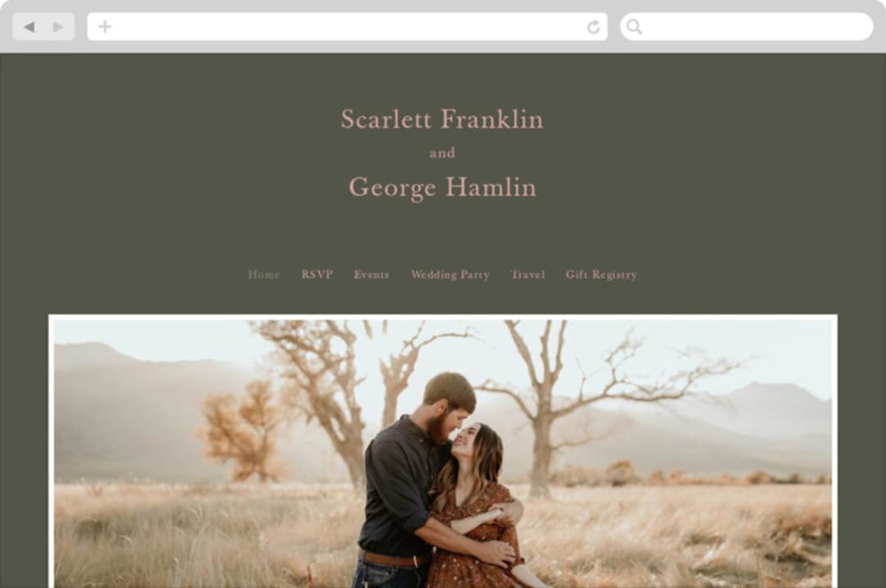Click the George Hamlin title
The height and width of the screenshot is (588, 886).
coord(442,187)
